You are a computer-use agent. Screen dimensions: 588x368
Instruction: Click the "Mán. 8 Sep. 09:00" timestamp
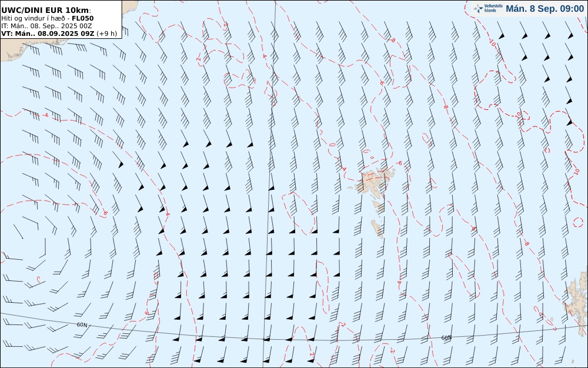pos(545,9)
